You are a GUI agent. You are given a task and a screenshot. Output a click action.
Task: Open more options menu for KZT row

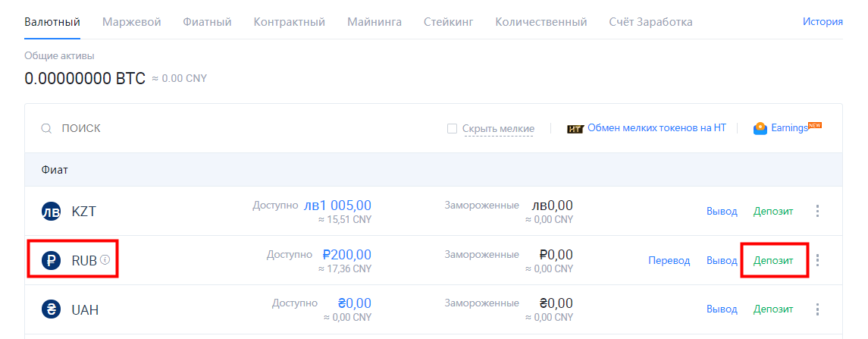point(818,212)
